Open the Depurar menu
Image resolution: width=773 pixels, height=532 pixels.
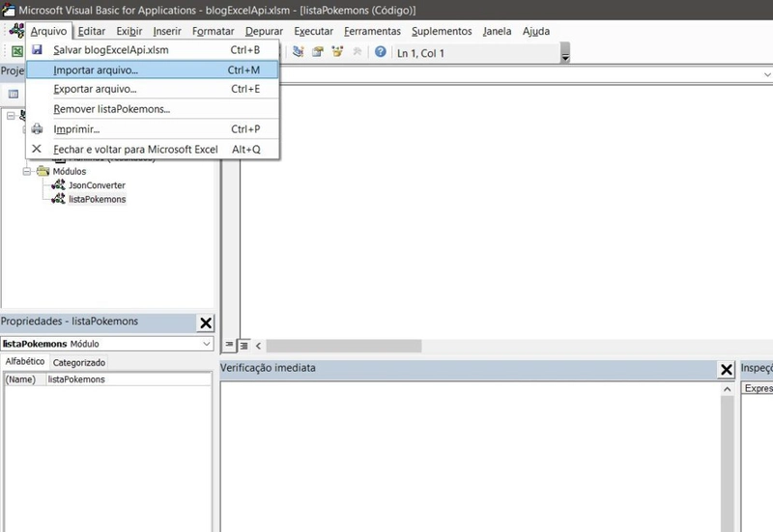(x=264, y=31)
